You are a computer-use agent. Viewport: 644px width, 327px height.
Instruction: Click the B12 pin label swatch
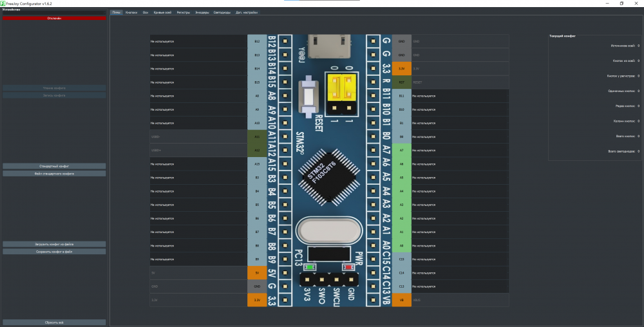coord(257,41)
